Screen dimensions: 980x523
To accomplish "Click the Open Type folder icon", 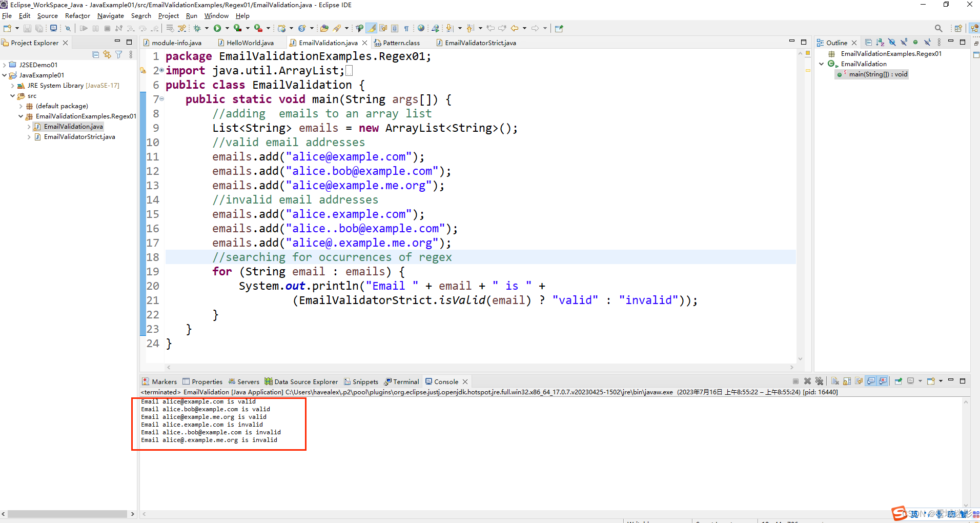I will [324, 28].
